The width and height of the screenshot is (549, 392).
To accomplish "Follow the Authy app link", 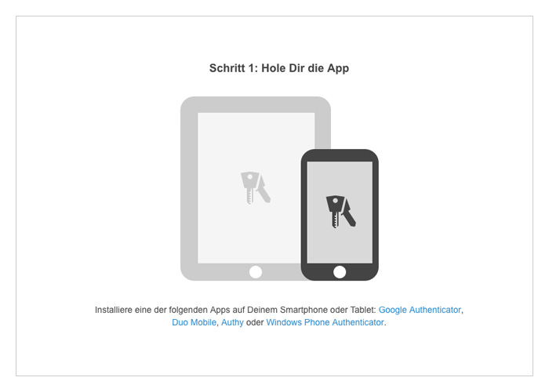I will pyautogui.click(x=232, y=322).
